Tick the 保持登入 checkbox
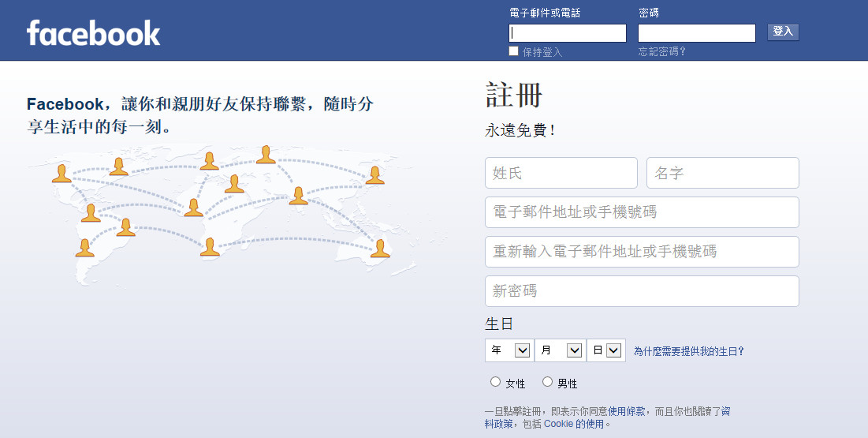 (x=514, y=51)
